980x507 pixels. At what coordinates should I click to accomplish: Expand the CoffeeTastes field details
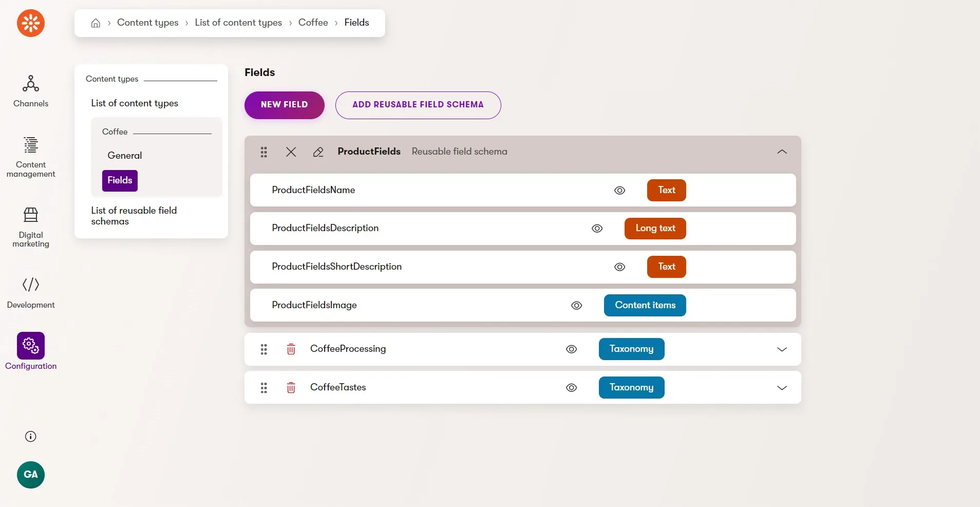pos(782,388)
